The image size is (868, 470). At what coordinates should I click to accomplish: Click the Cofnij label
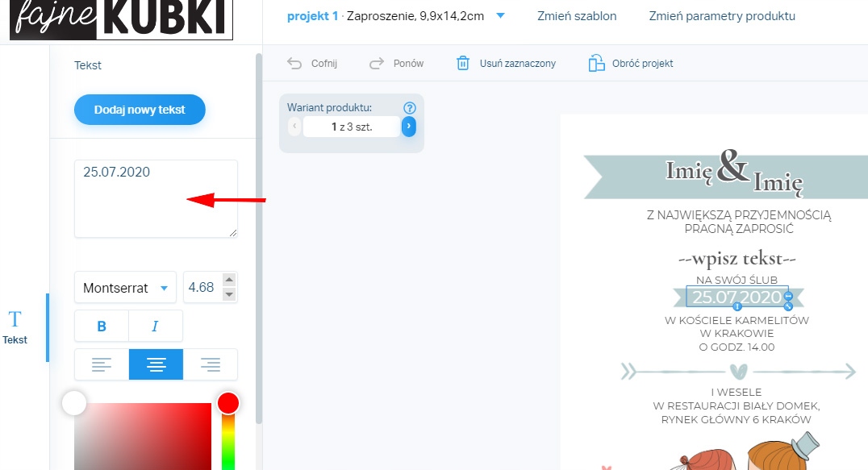tap(323, 64)
